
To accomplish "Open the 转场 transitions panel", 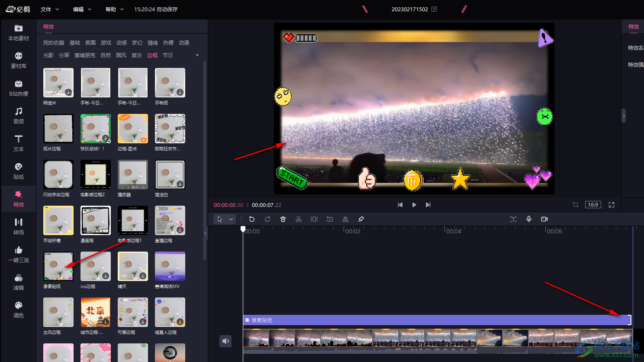I will click(x=19, y=227).
